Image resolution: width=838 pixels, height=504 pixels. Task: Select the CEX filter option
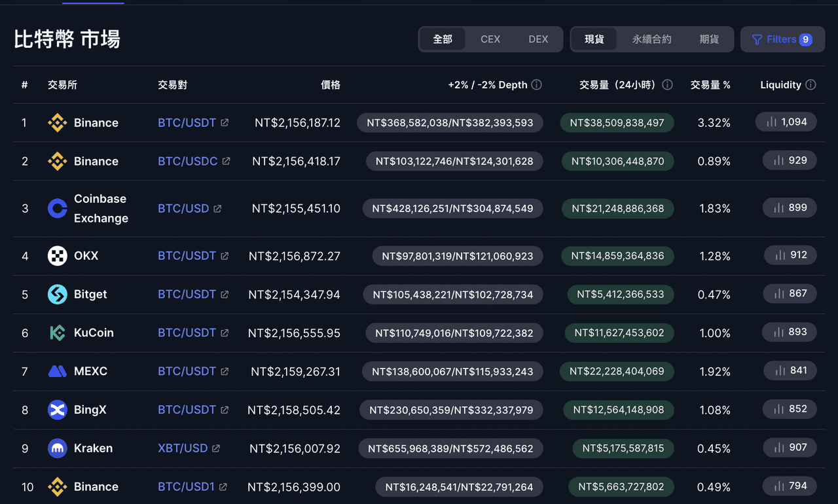(x=490, y=39)
